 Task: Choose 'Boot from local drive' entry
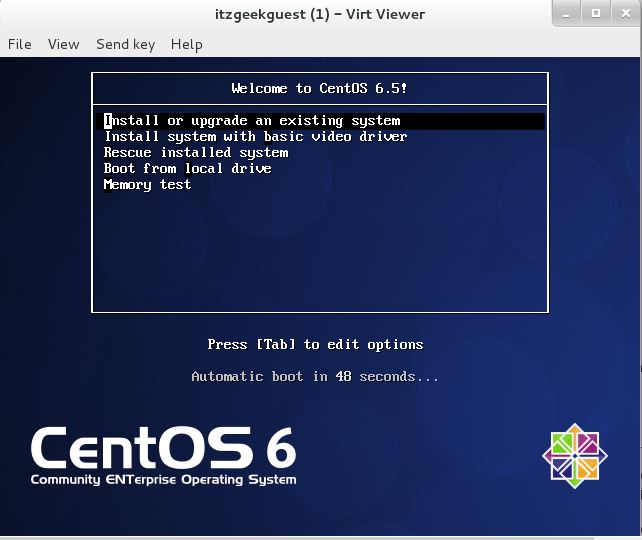click(x=188, y=169)
